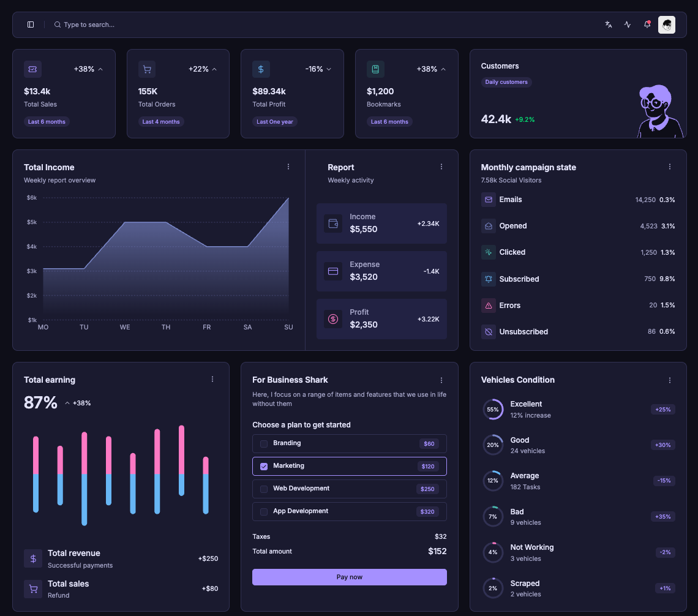
Task: Open the Total Income options menu
Action: click(x=288, y=167)
